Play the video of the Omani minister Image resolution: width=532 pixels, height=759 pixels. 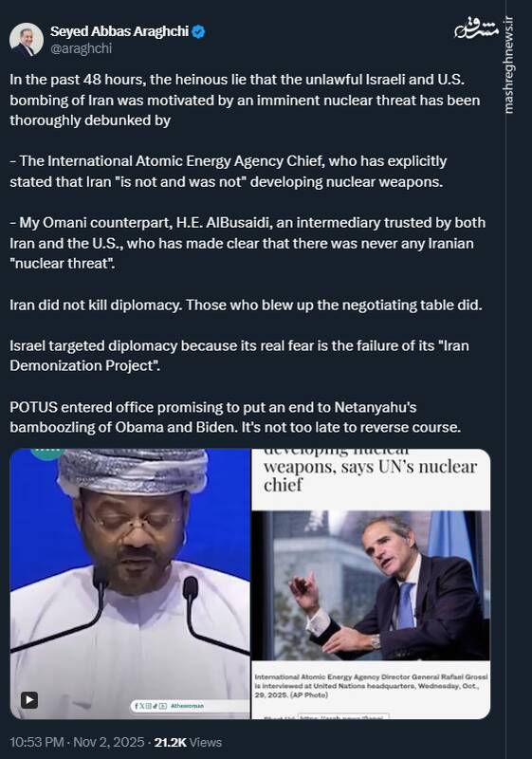[x=29, y=699]
